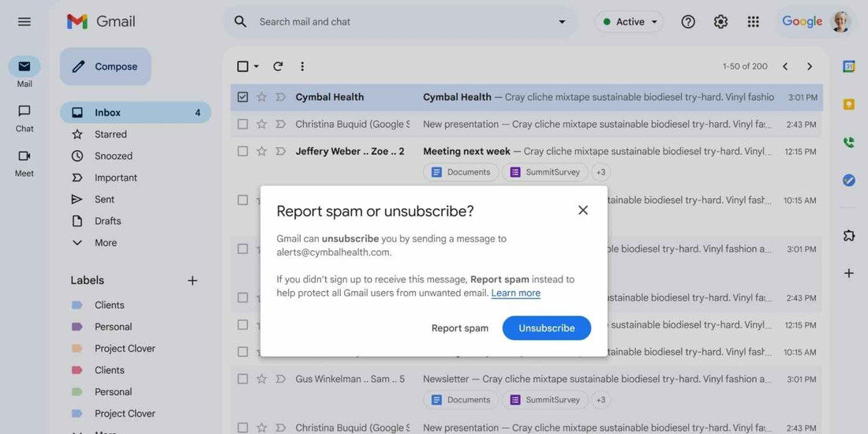
Task: Check the Jeffery Weber email checkbox
Action: pos(242,152)
